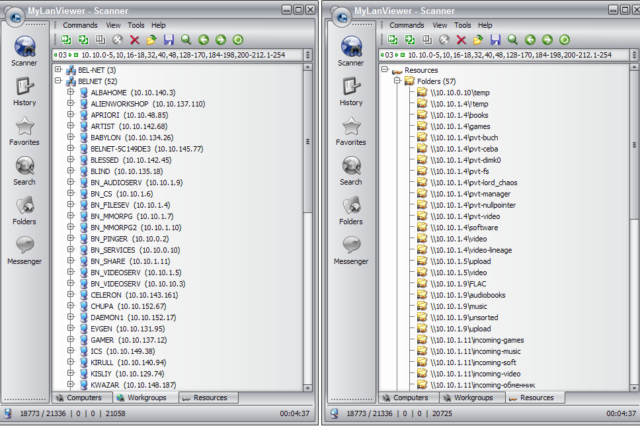Open the Commands menu in left window
Image resolution: width=640 pixels, height=426 pixels.
(80, 25)
